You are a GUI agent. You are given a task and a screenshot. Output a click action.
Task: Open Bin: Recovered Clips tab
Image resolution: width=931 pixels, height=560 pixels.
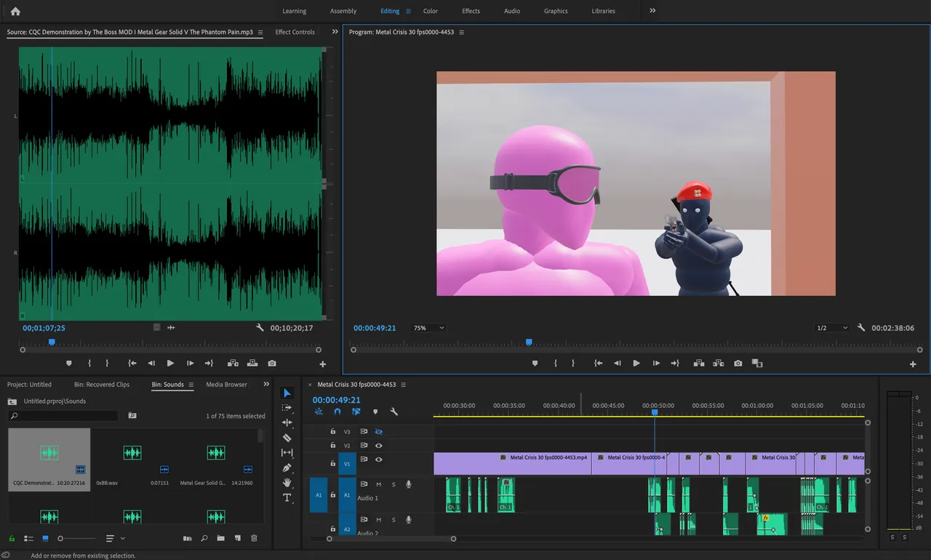[102, 384]
